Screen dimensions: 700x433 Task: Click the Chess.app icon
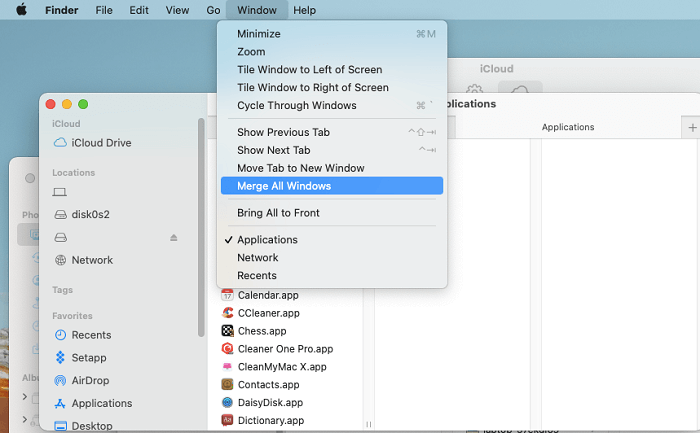point(227,331)
